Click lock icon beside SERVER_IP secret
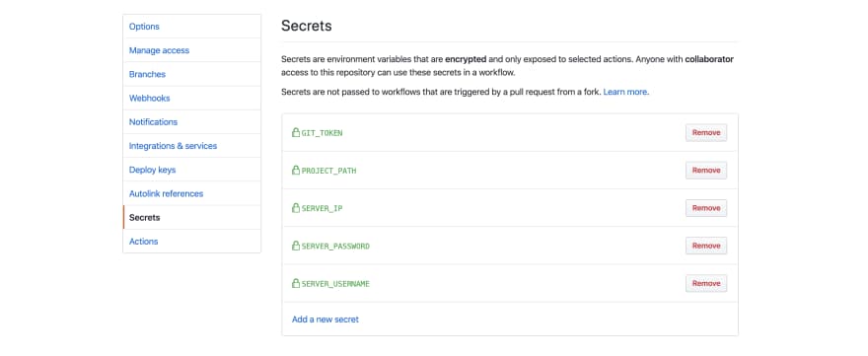The width and height of the screenshot is (868, 356). [296, 208]
